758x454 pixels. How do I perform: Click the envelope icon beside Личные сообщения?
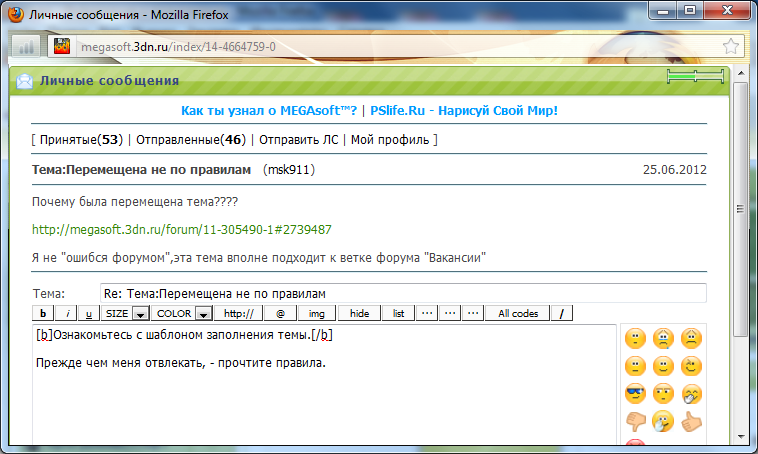point(25,81)
